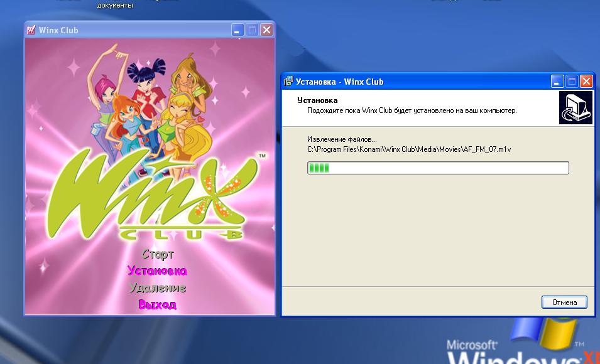Minimize the Установка - Winx Club installer window
The height and width of the screenshot is (364, 600).
[557, 82]
